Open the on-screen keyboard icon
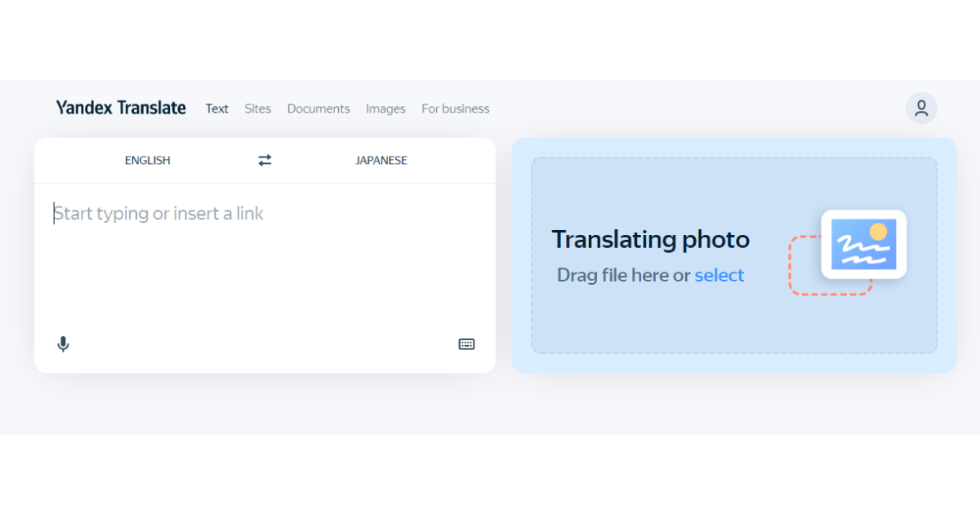 pos(466,343)
